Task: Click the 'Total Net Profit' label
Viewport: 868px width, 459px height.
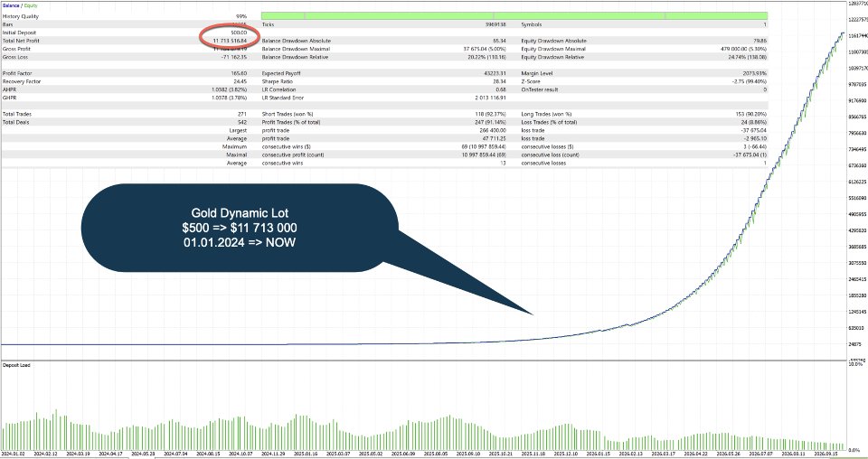Action: tap(21, 41)
